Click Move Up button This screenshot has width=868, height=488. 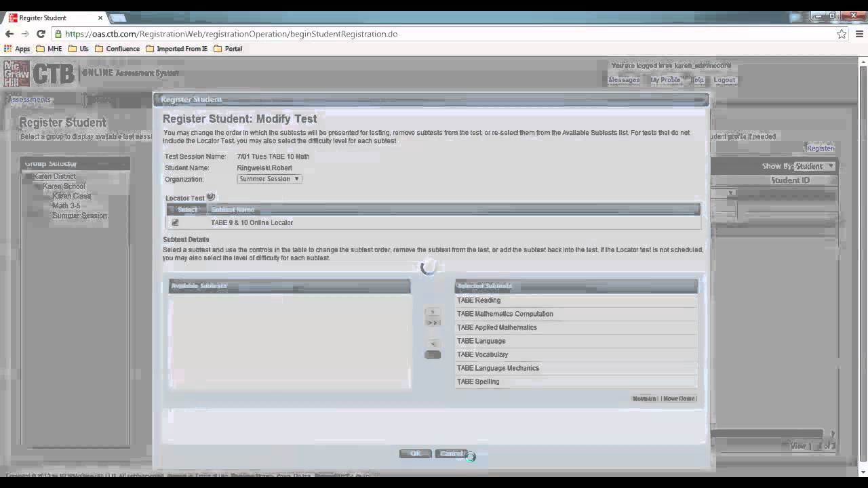point(644,399)
